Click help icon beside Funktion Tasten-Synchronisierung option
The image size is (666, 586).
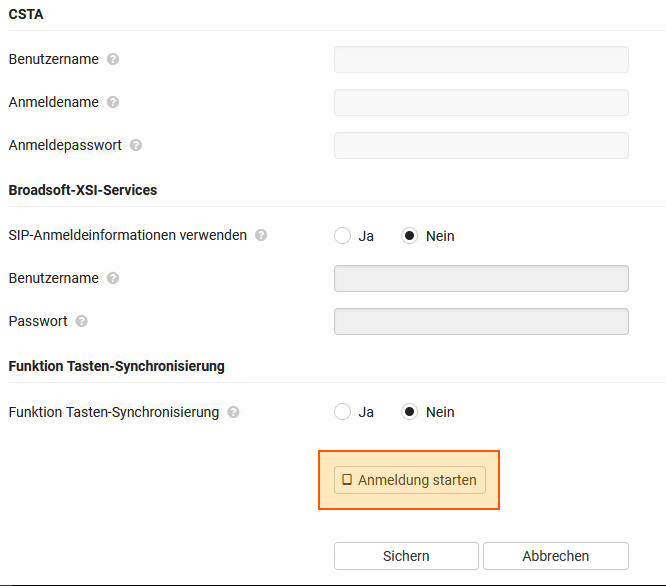[233, 412]
